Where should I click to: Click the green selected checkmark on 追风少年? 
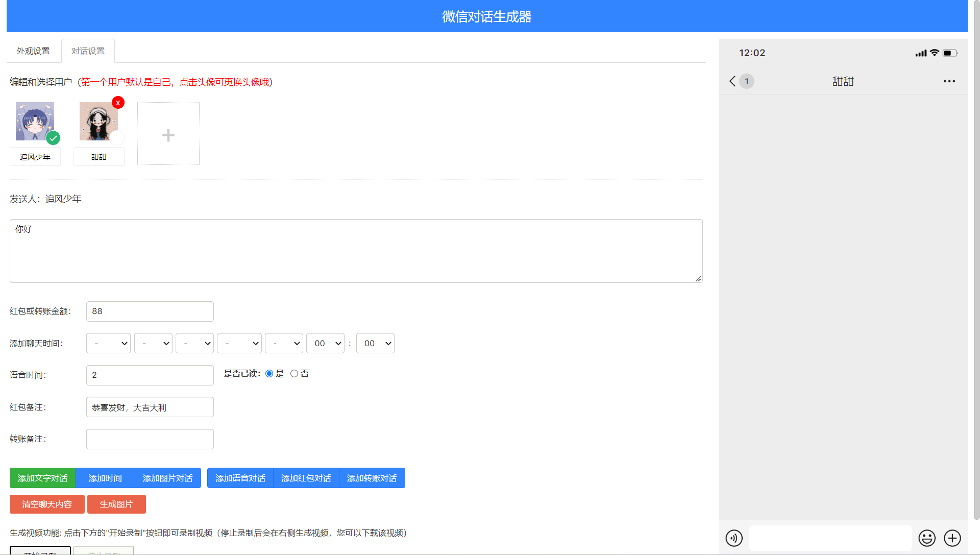click(x=53, y=138)
